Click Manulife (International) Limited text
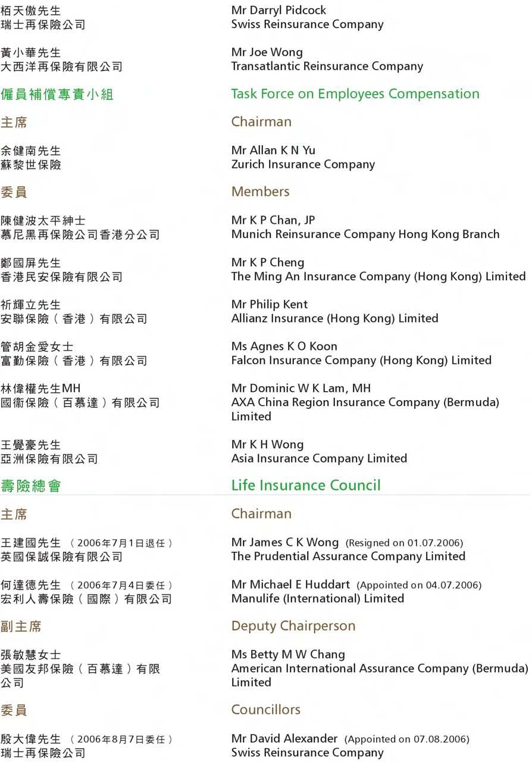 [318, 598]
